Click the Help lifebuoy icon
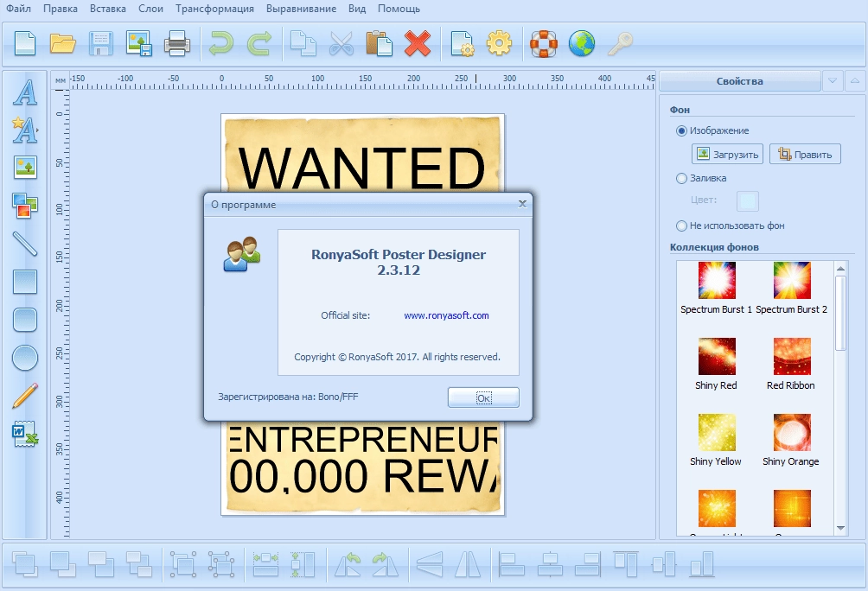868x591 pixels. pyautogui.click(x=544, y=43)
